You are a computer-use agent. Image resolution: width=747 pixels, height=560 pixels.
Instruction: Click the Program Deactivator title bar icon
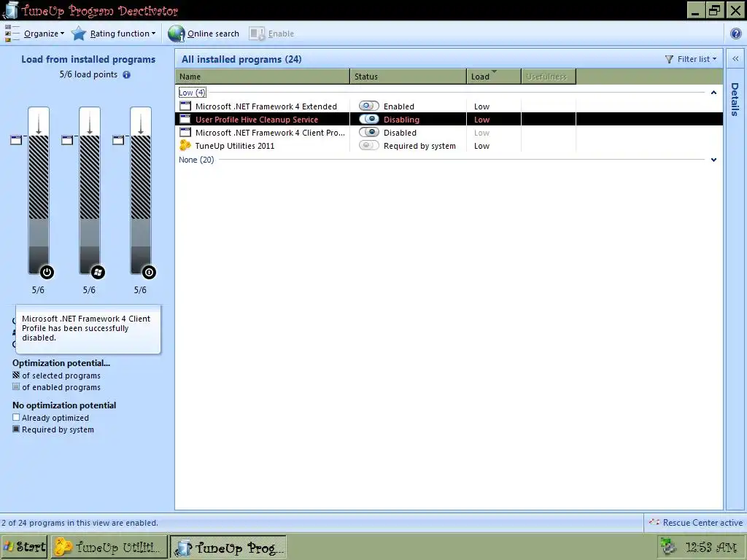10,10
